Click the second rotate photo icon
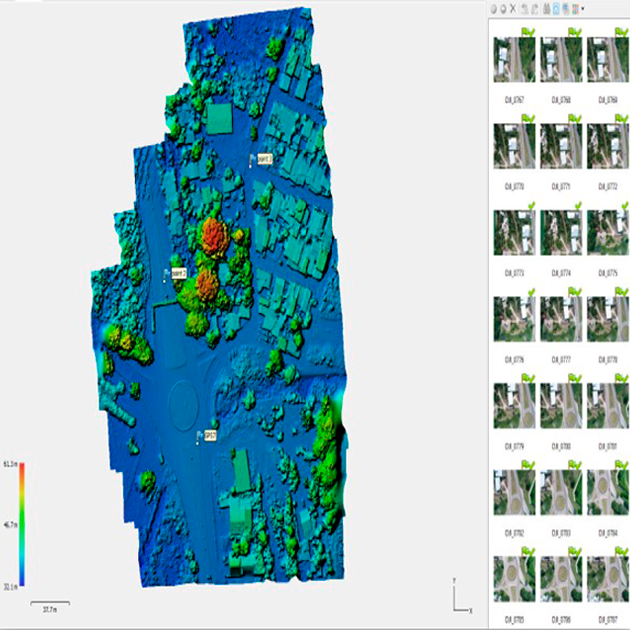This screenshot has height=630, width=630. pos(534,8)
